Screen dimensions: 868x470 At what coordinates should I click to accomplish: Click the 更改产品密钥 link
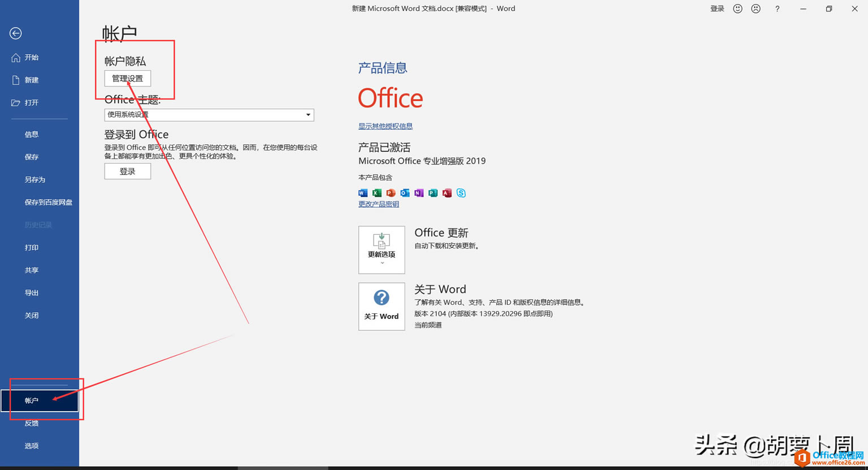378,204
